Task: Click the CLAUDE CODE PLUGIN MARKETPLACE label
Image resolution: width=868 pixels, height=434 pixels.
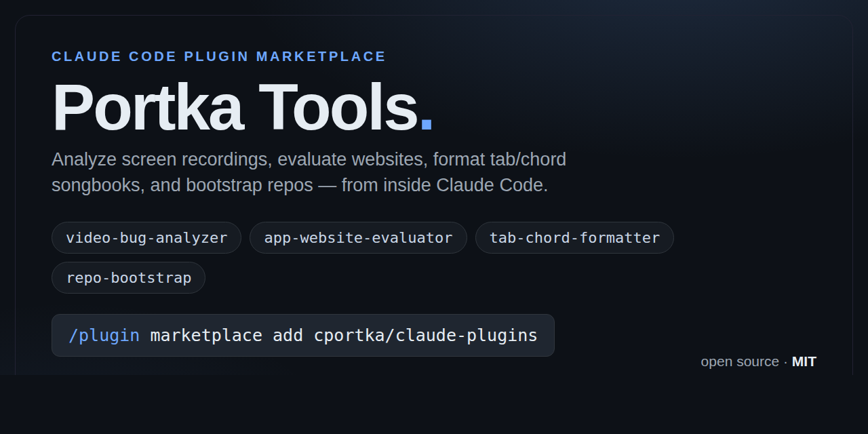Action: point(219,56)
